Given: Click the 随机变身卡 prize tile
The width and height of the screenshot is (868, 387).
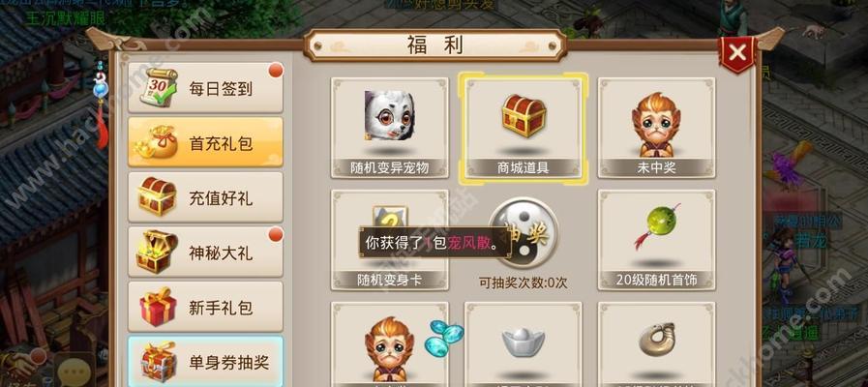Looking at the screenshot, I should [390, 240].
